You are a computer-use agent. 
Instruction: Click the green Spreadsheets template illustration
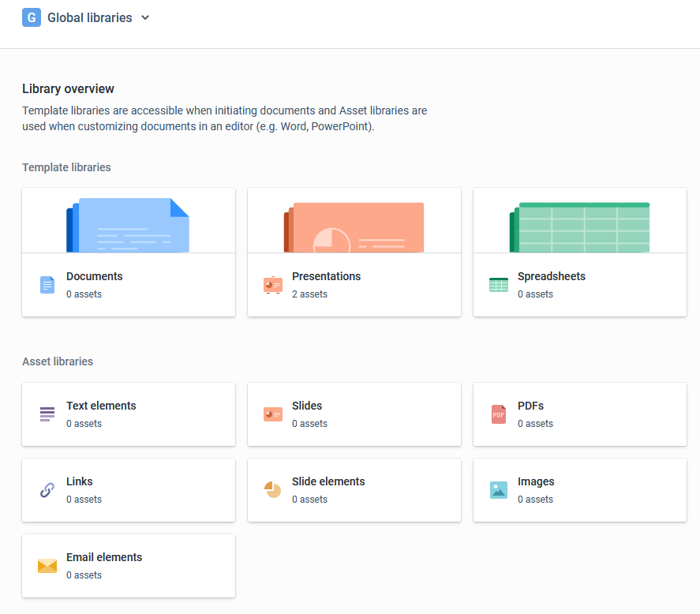[579, 224]
